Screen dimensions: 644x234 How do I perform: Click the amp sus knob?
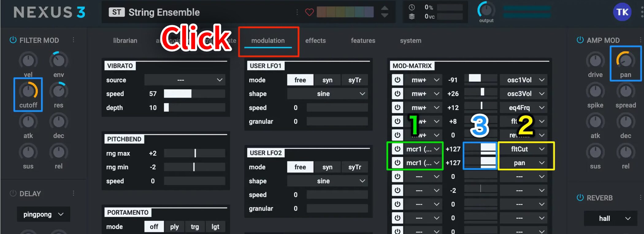tap(595, 152)
